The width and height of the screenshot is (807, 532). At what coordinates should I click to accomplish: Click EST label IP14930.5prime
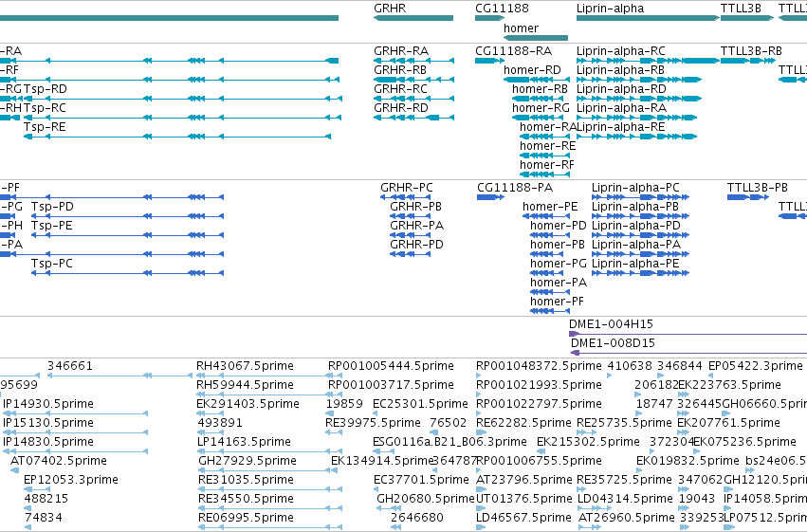point(48,404)
